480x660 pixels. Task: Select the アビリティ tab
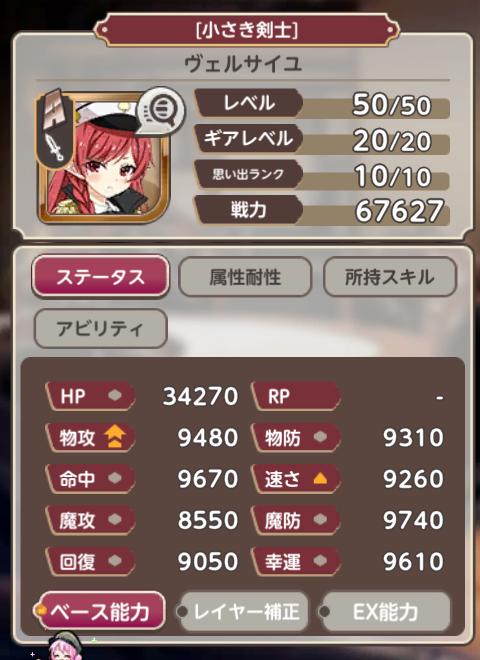[x=100, y=329]
